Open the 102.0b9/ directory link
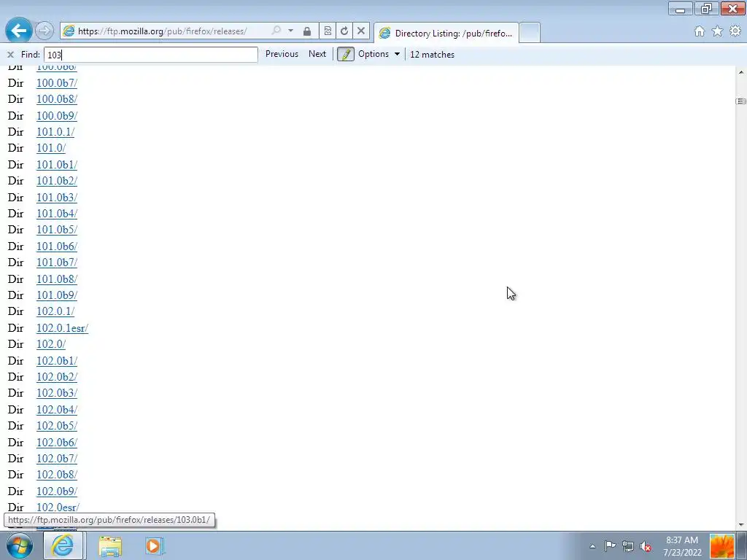 pyautogui.click(x=57, y=491)
